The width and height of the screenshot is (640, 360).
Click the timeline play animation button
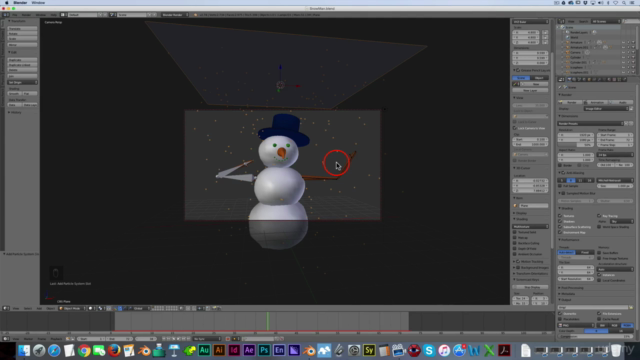coord(178,339)
